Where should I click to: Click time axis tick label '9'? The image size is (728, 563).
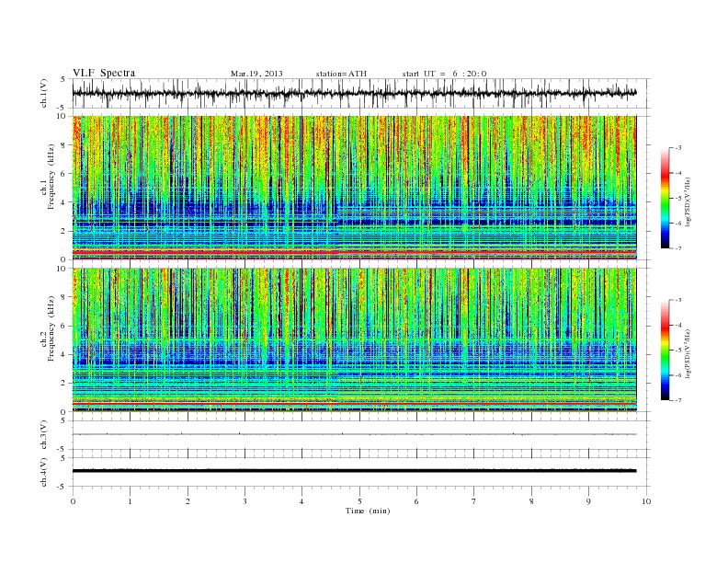588,501
